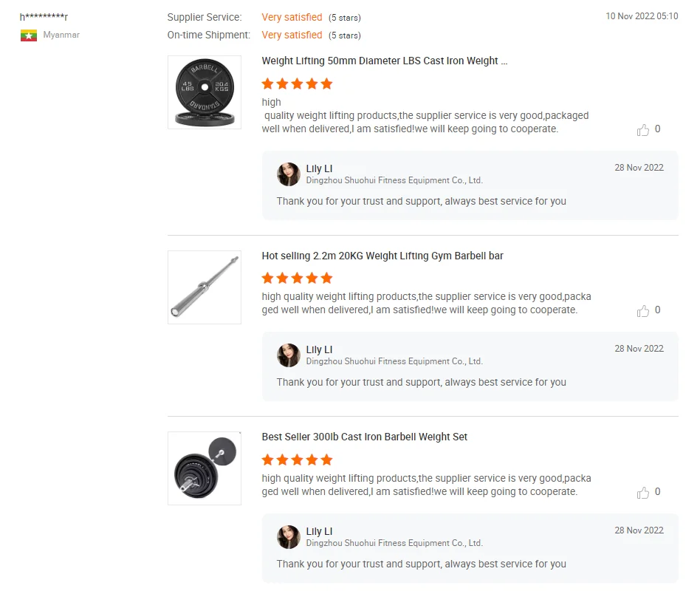Viewport: 700px width, 594px height.
Task: Click the Supplier Service Very satisfied rating
Action: pos(292,17)
